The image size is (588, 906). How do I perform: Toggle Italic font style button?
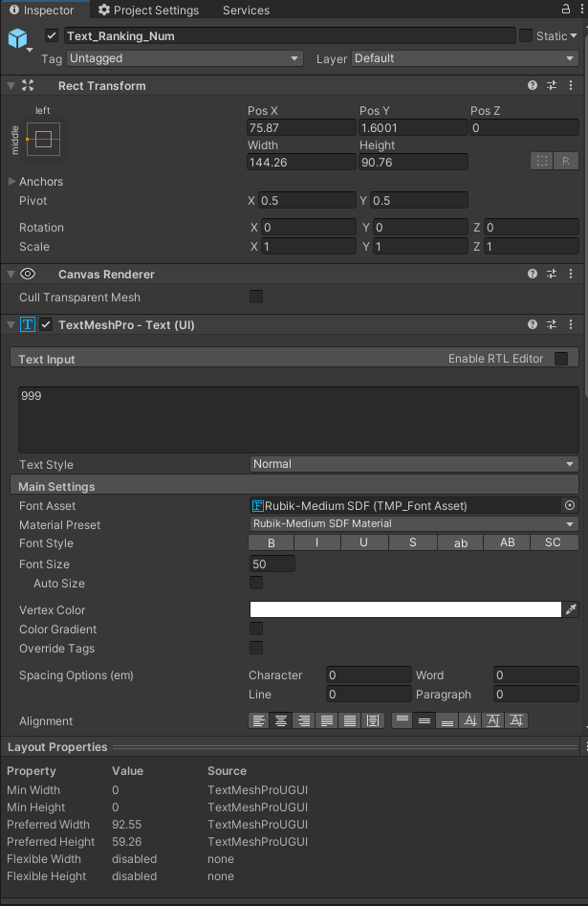[317, 542]
